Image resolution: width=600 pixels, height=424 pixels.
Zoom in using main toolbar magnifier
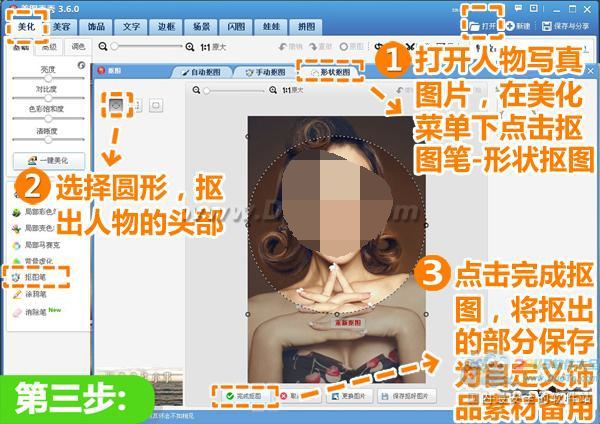190,47
